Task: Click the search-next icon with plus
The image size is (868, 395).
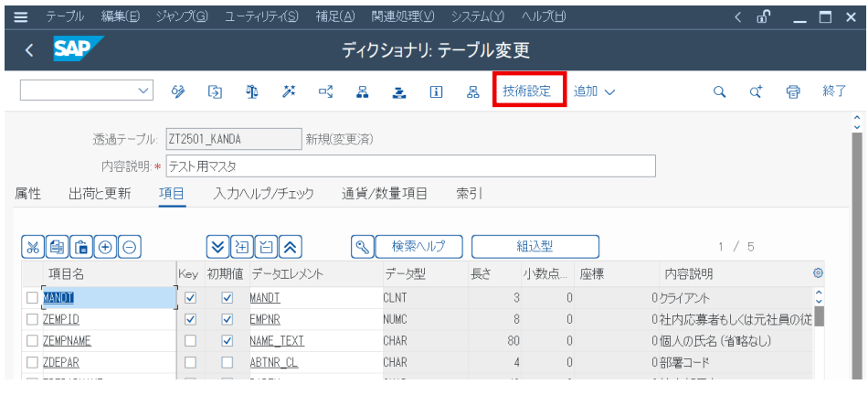Action: coord(757,92)
